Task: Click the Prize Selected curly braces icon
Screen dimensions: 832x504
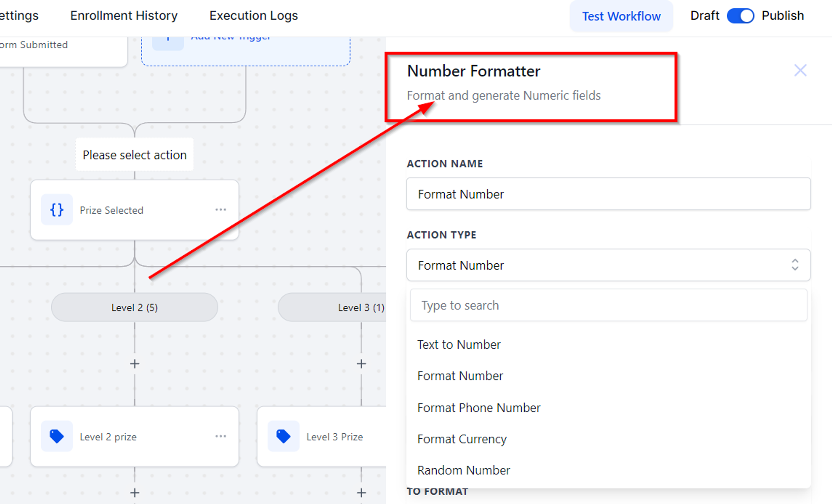Action: pyautogui.click(x=57, y=210)
